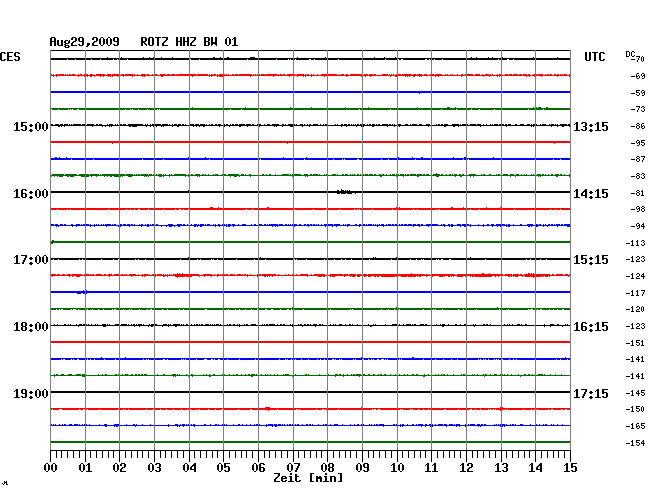The height and width of the screenshot is (494, 650).
Task: Click the DC offset value '-95'
Action: (x=638, y=143)
